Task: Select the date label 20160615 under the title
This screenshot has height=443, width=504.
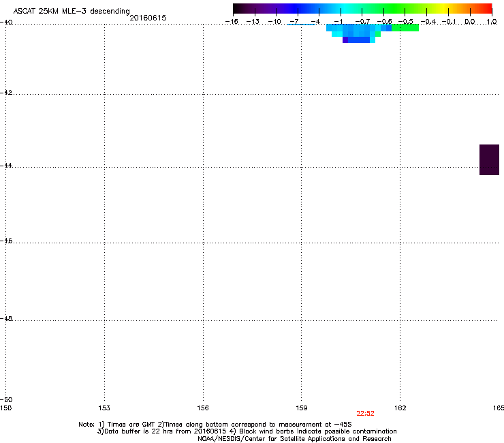Action: [x=148, y=18]
